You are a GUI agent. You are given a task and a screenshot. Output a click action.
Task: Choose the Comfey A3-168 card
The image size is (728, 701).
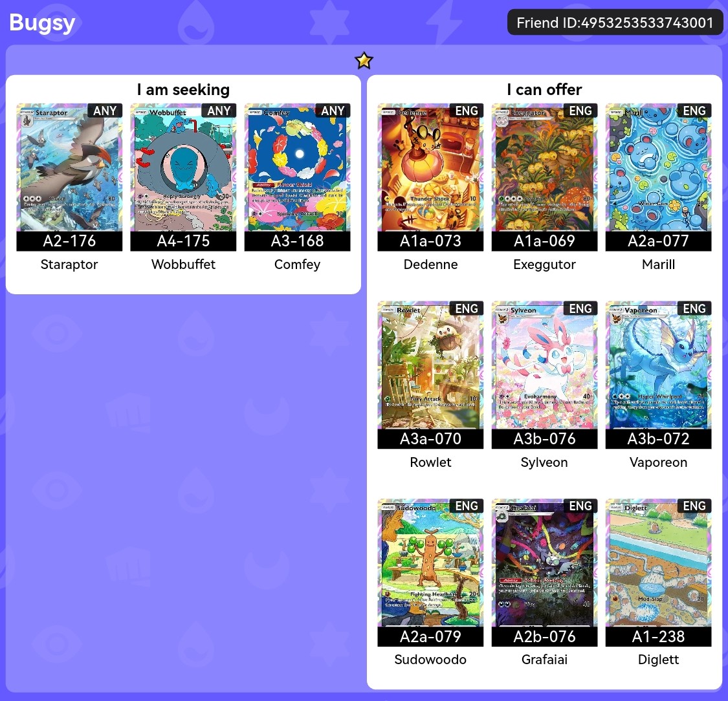pos(297,177)
